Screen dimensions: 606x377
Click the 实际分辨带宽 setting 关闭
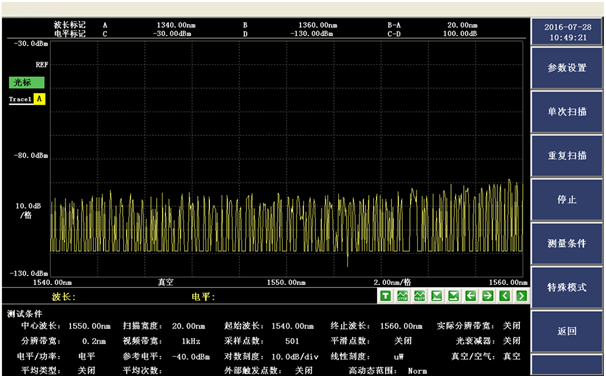pyautogui.click(x=512, y=326)
